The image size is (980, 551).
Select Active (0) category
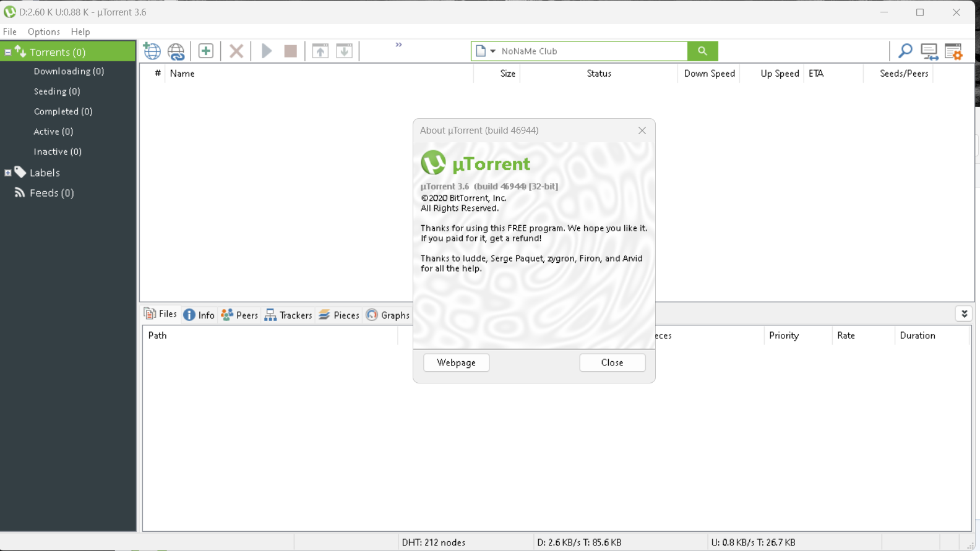tap(53, 132)
